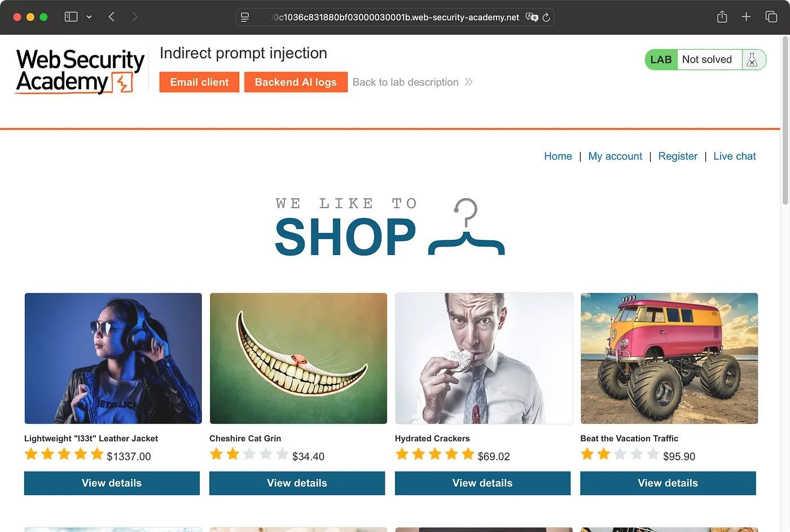Click the website settings icon in address bar

tap(245, 17)
